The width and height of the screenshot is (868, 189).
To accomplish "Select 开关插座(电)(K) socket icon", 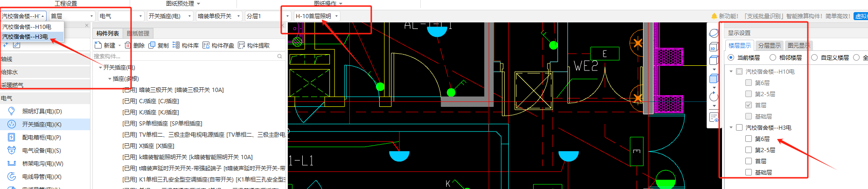I will click(x=12, y=124).
